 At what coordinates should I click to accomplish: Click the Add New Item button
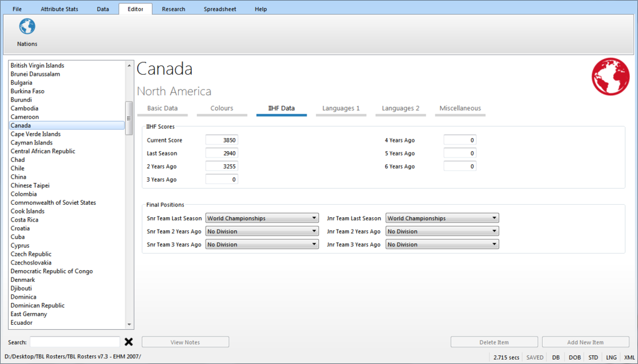point(586,342)
